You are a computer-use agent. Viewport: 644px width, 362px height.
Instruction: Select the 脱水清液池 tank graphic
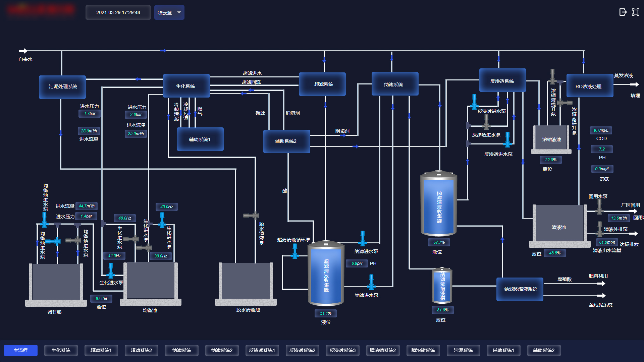[246, 284]
